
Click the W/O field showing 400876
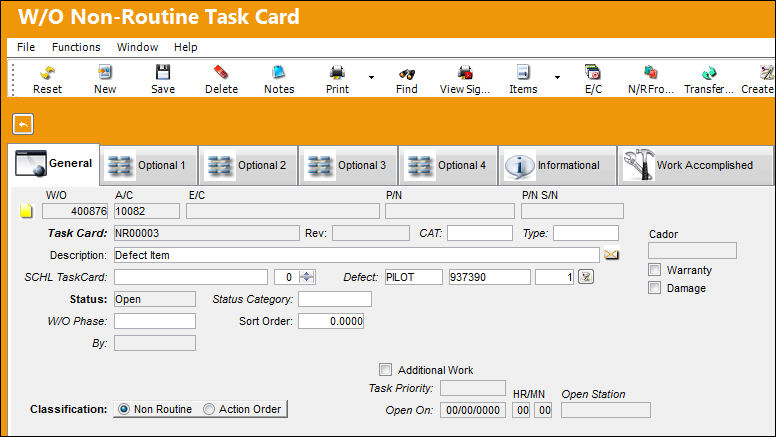tap(75, 211)
